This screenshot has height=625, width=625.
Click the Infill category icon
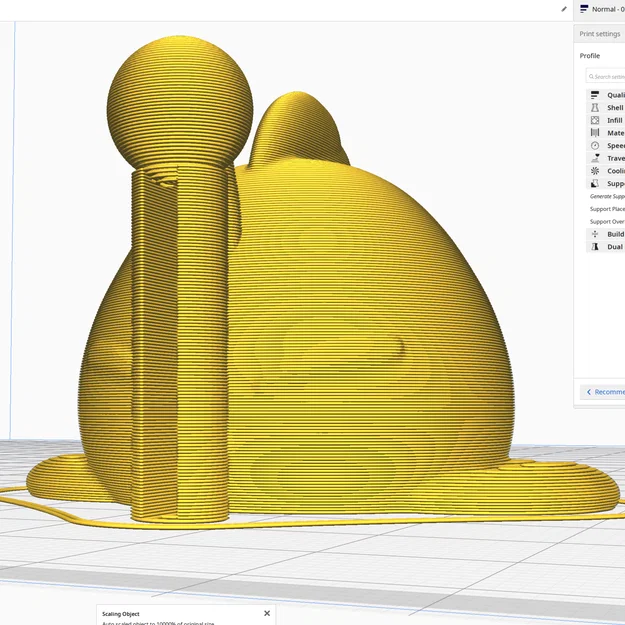click(595, 120)
